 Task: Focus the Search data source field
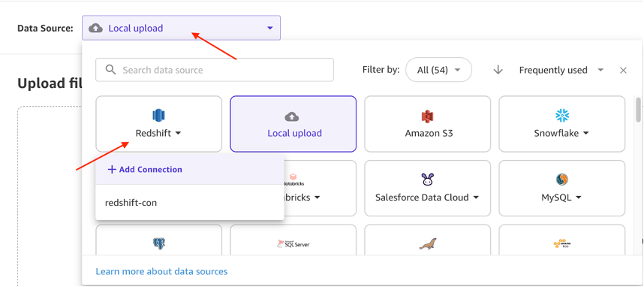215,70
